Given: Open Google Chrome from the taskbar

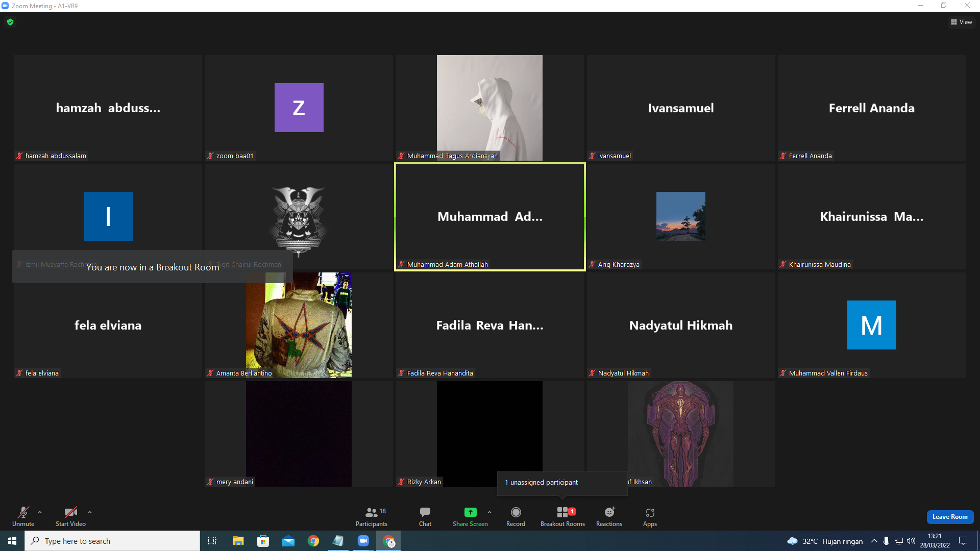Looking at the screenshot, I should click(x=313, y=541).
